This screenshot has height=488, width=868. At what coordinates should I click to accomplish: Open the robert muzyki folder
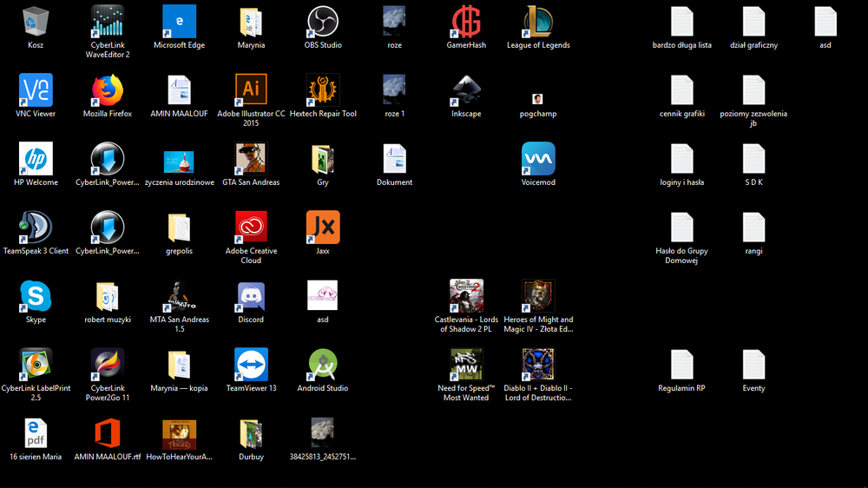108,296
